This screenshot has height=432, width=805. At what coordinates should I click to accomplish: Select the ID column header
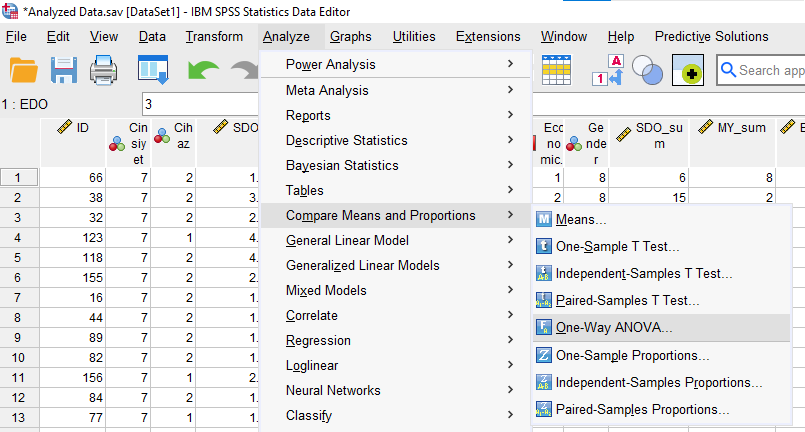click(x=73, y=129)
